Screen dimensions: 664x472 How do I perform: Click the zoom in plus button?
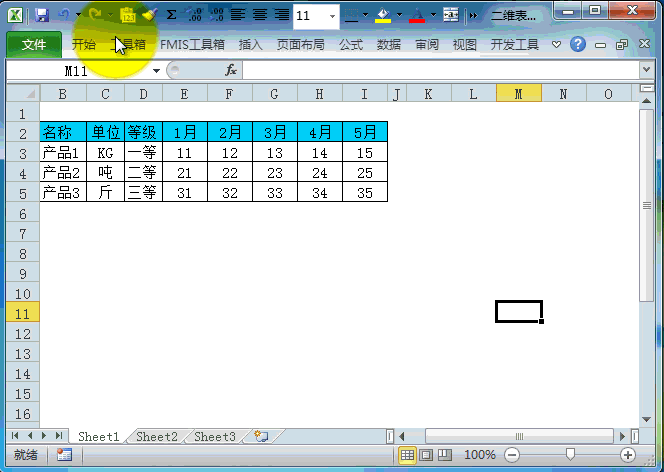(x=628, y=455)
